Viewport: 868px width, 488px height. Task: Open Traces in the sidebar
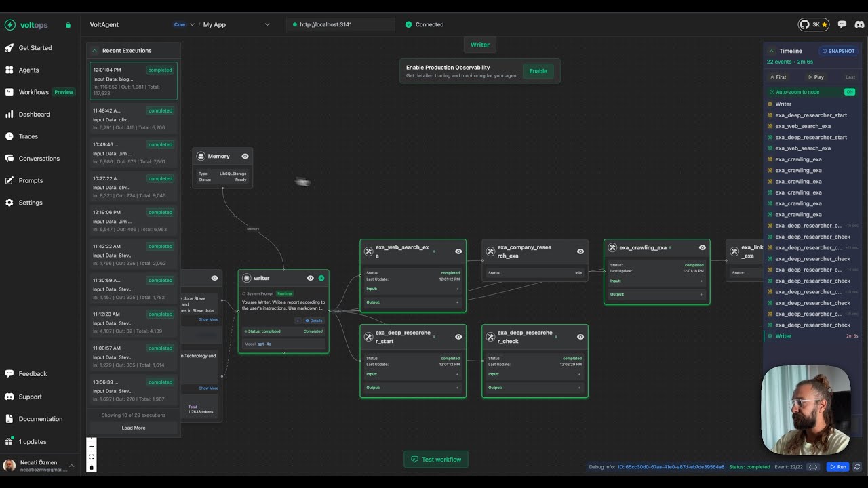28,136
